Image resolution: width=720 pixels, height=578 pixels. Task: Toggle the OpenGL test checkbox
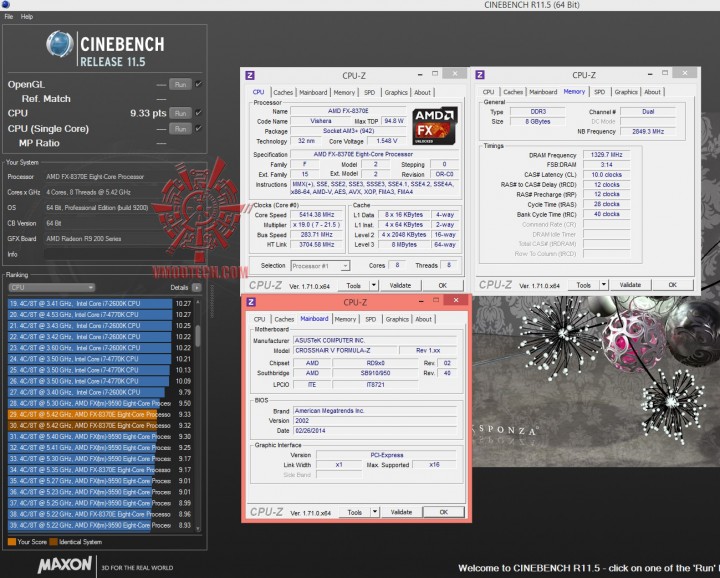click(198, 84)
